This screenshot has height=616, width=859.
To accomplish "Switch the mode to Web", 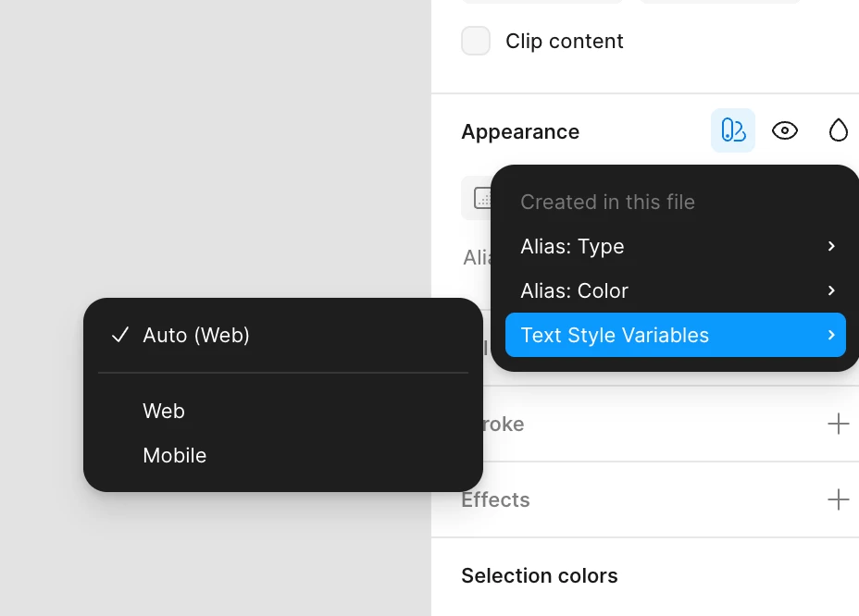I will (x=164, y=411).
